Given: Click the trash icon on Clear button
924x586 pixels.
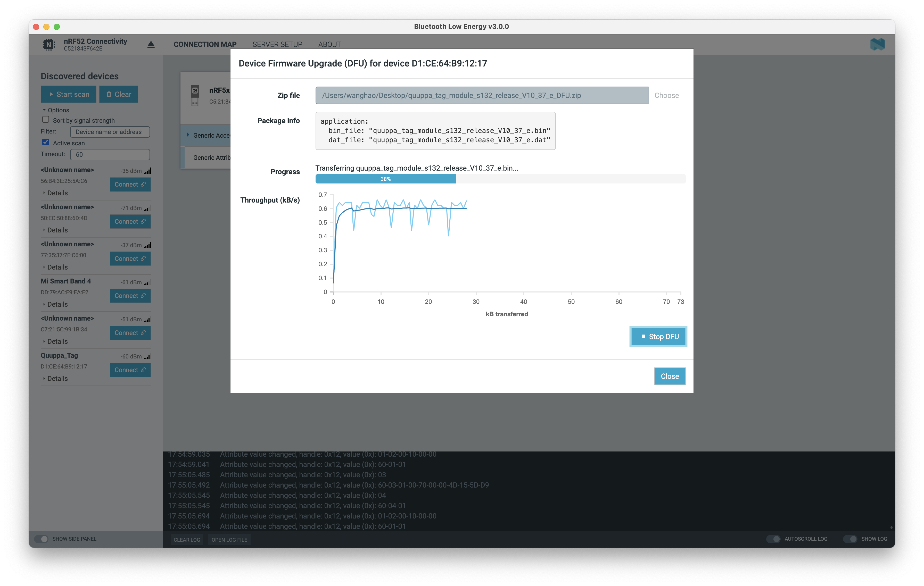Looking at the screenshot, I should click(x=109, y=94).
